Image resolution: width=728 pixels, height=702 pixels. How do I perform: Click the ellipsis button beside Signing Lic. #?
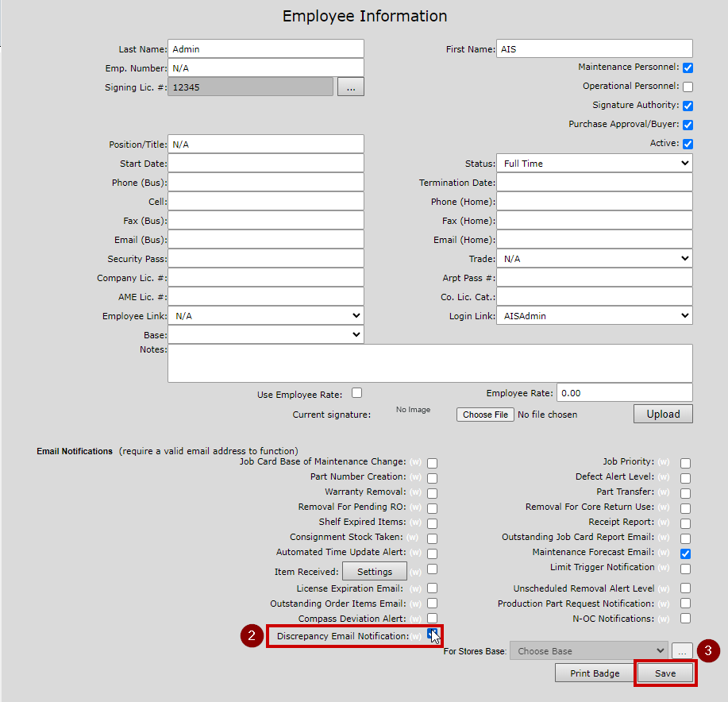(x=351, y=87)
